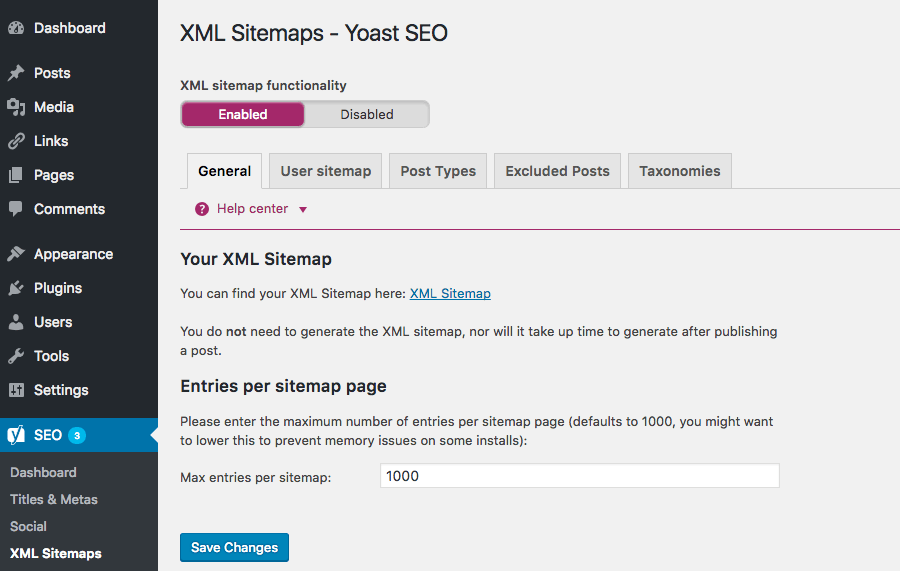Open Titles & Metas in SEO submenu

coord(54,499)
